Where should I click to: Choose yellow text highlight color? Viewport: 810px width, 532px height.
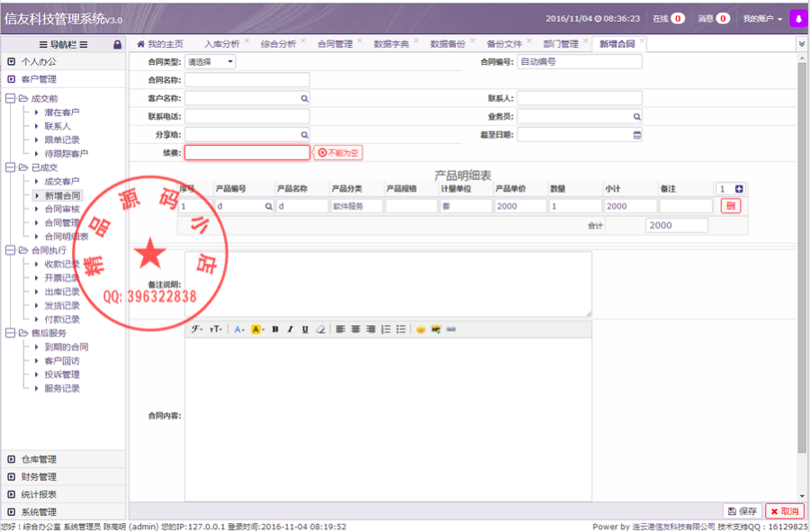pyautogui.click(x=257, y=329)
